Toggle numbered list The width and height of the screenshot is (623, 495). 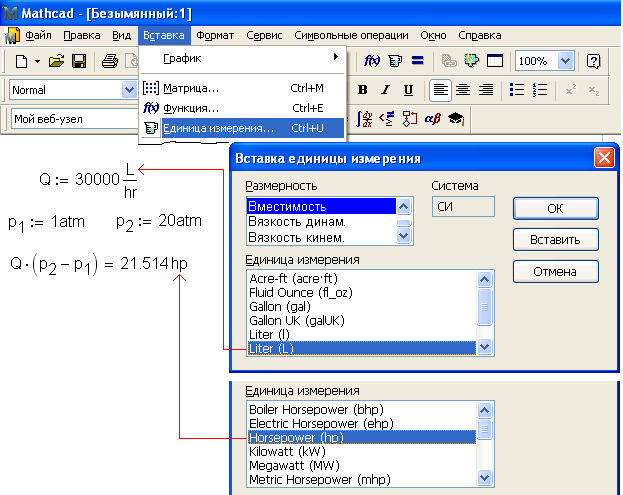pos(540,90)
